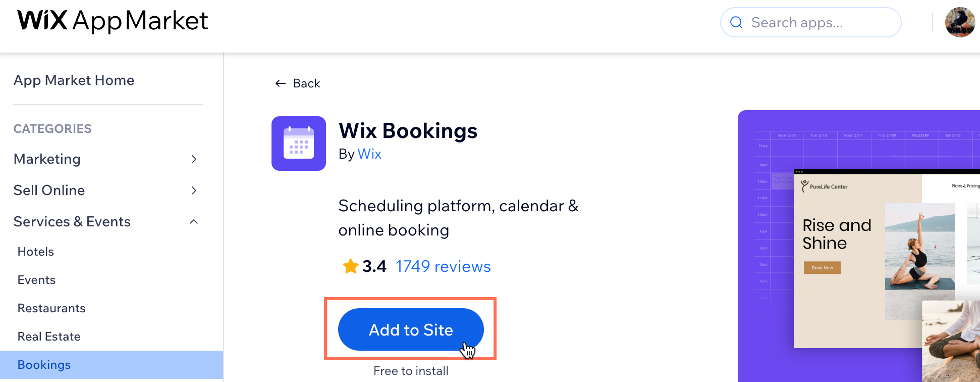Select the Real Estate subcategory
This screenshot has width=980, height=382.
pyautogui.click(x=49, y=337)
